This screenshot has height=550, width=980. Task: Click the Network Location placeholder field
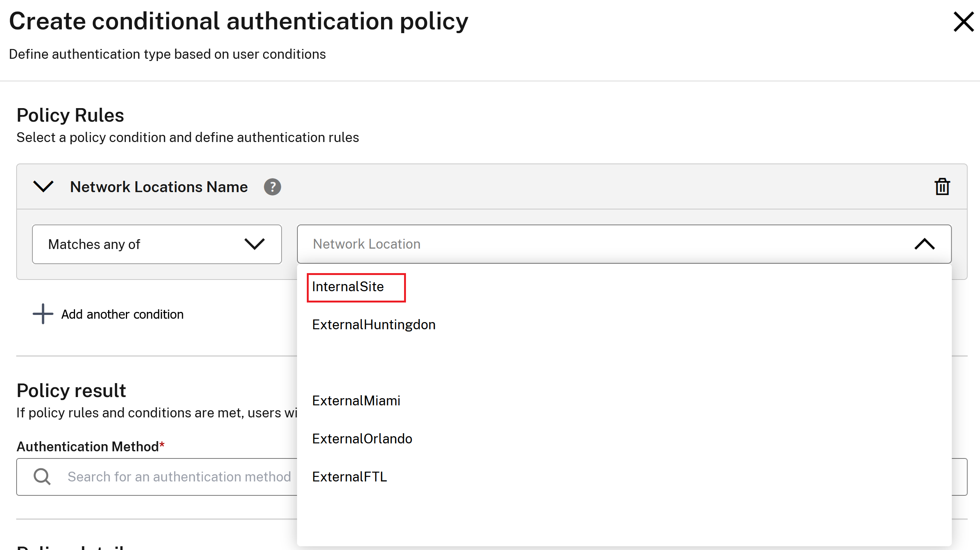(366, 244)
